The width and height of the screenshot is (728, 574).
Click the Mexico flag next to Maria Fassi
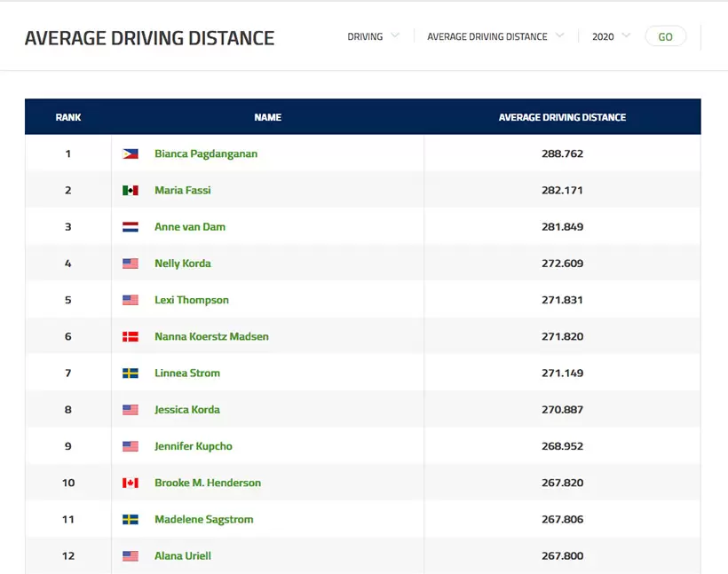pos(131,191)
